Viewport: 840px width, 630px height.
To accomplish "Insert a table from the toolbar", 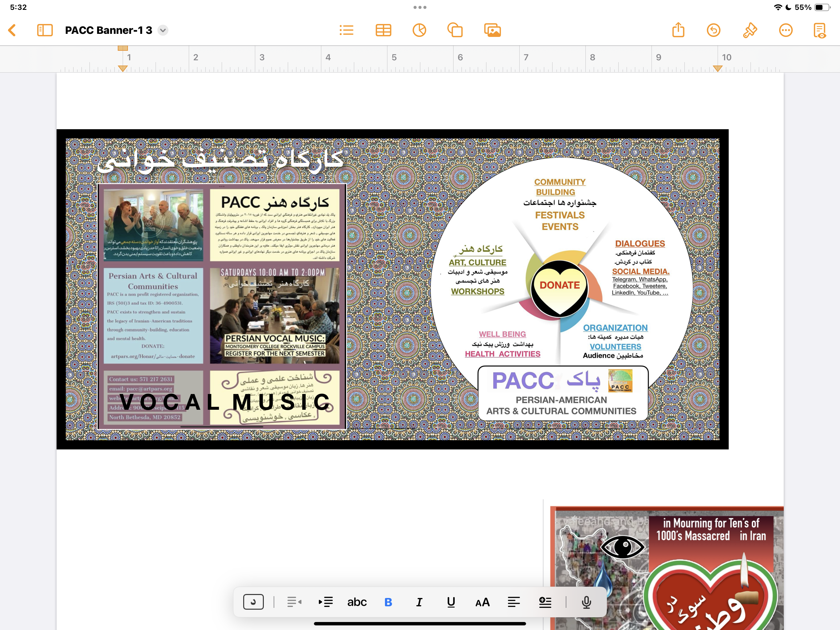I will pyautogui.click(x=383, y=30).
